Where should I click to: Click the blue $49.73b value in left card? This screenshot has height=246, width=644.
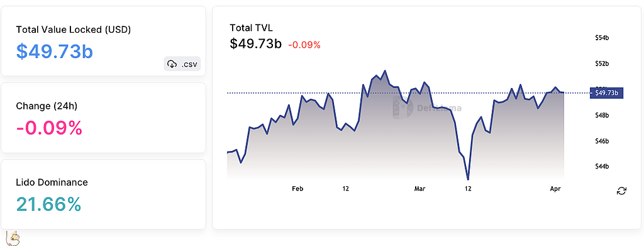(55, 52)
